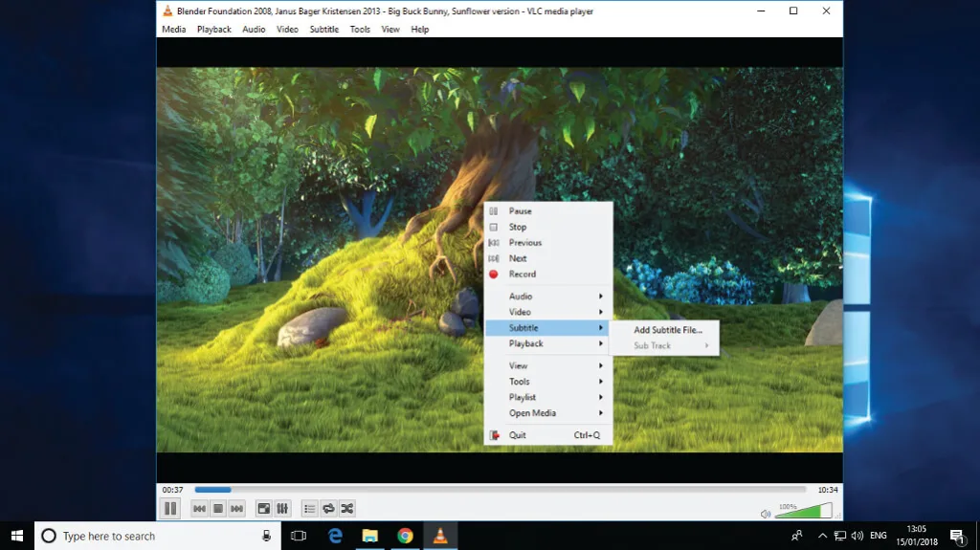The width and height of the screenshot is (980, 550).
Task: Open the Media menu
Action: 174,30
